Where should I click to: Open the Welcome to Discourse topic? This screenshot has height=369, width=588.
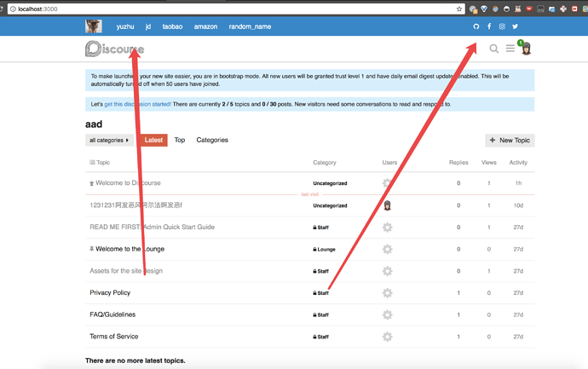[x=128, y=183]
